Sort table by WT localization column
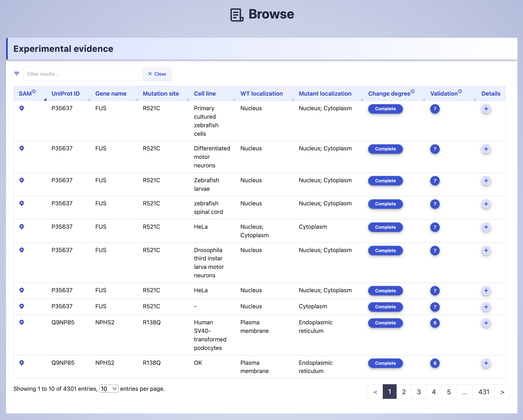Viewport: 523px width, 420px height. coord(261,94)
